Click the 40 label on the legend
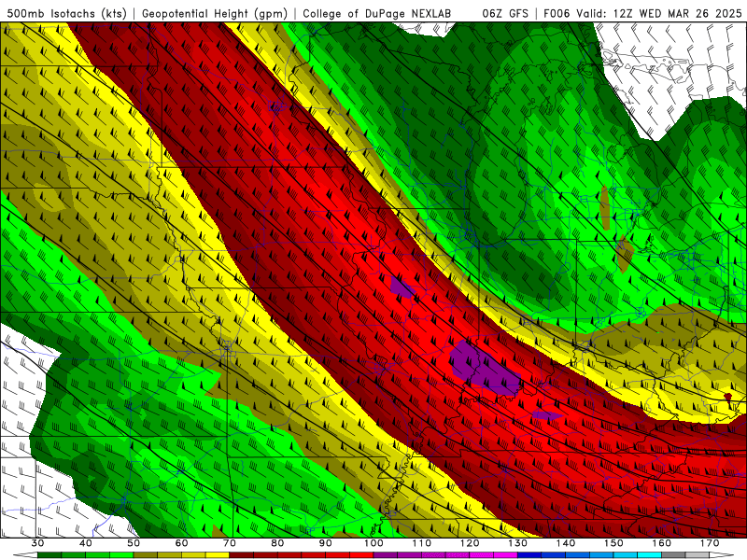The image size is (747, 560). 86,543
